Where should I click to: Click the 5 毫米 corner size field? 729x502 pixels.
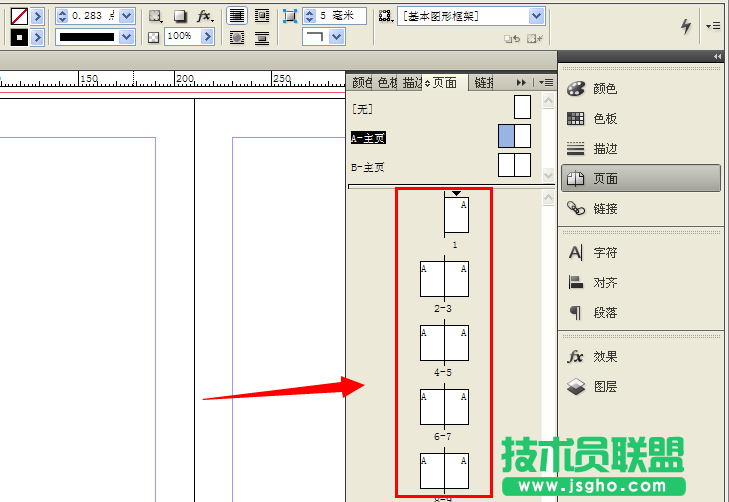click(x=341, y=16)
